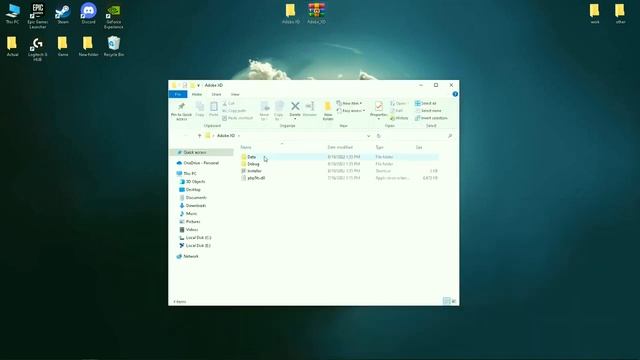Click Select all in the ribbon
The width and height of the screenshot is (640, 360).
(426, 103)
